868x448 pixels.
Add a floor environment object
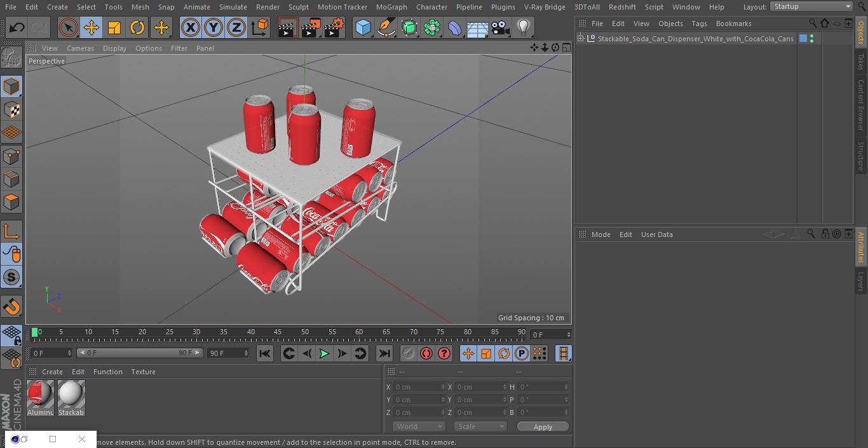[x=478, y=27]
